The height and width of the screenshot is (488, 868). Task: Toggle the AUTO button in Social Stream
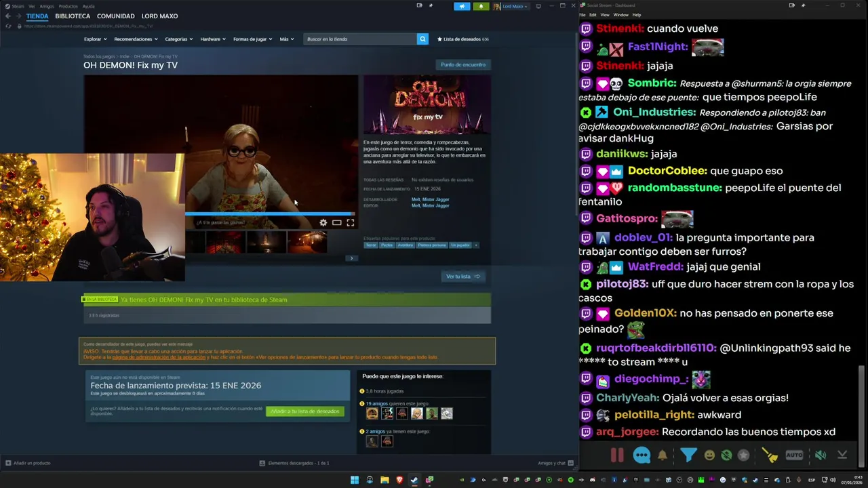(x=794, y=455)
